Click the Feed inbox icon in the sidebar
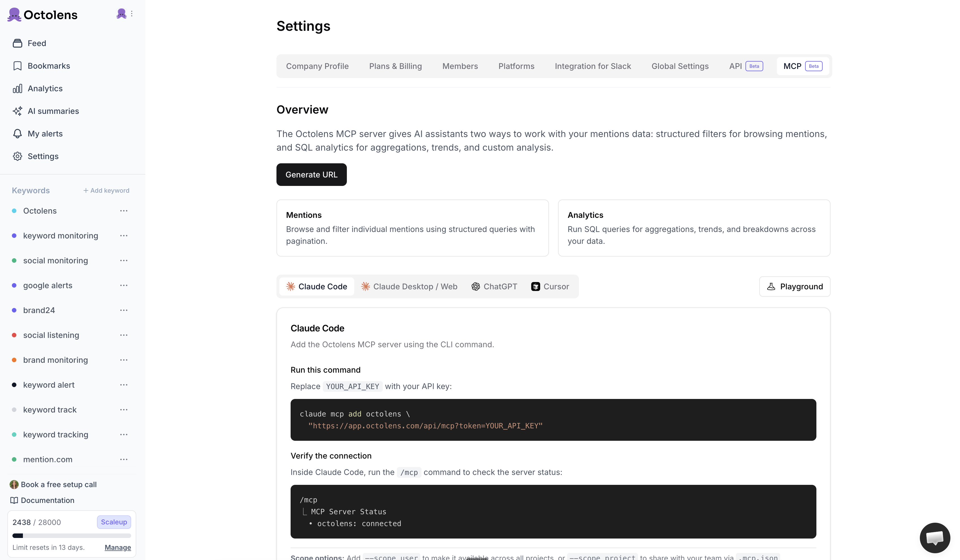The width and height of the screenshot is (960, 560). pyautogui.click(x=17, y=44)
